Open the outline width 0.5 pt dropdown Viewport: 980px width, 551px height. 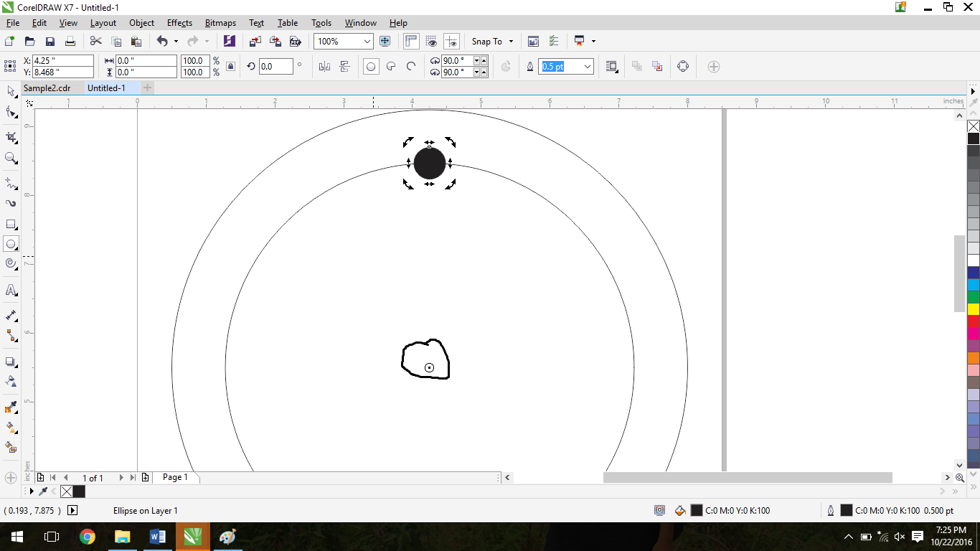pyautogui.click(x=588, y=67)
